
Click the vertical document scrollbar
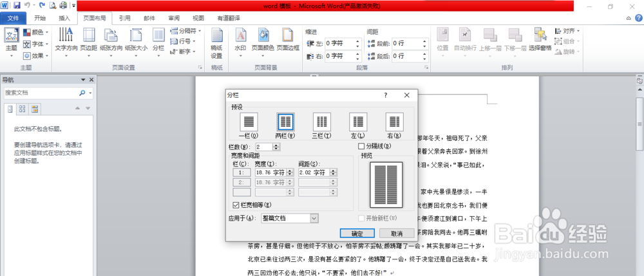coord(640,124)
